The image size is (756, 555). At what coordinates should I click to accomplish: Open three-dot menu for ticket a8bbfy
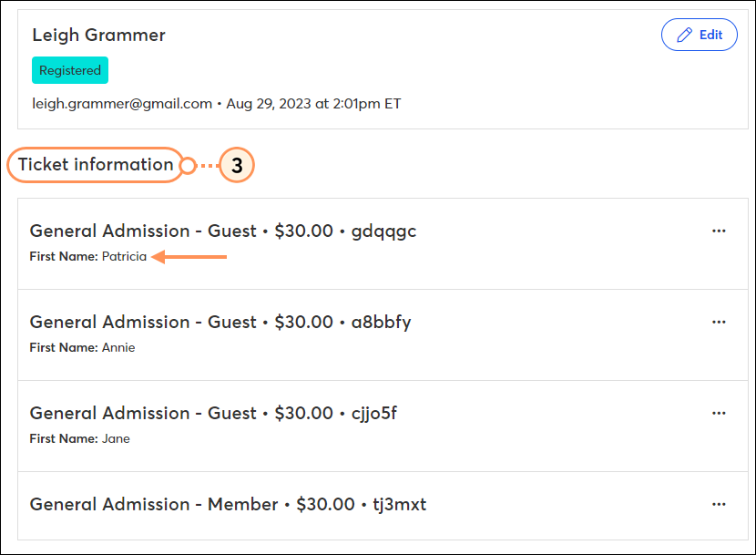pyautogui.click(x=719, y=322)
